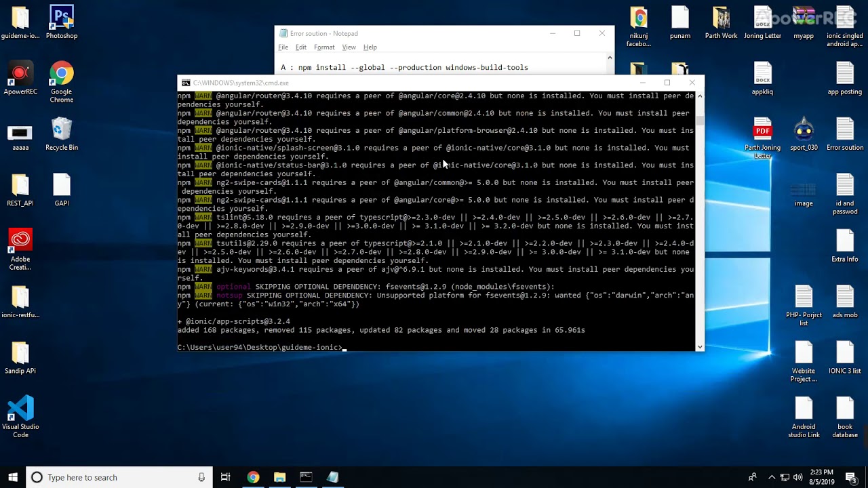The width and height of the screenshot is (868, 488).
Task: Open the Windows Start menu
Action: coord(13,477)
